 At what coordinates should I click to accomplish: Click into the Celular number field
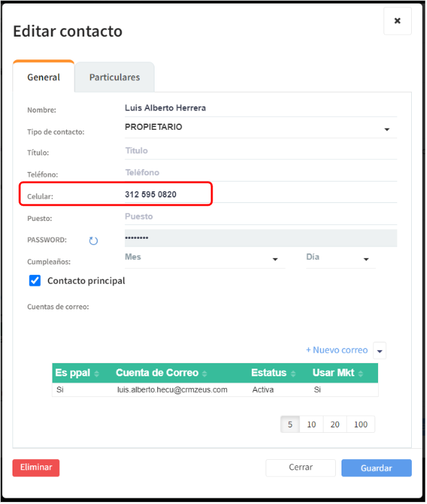coord(166,195)
